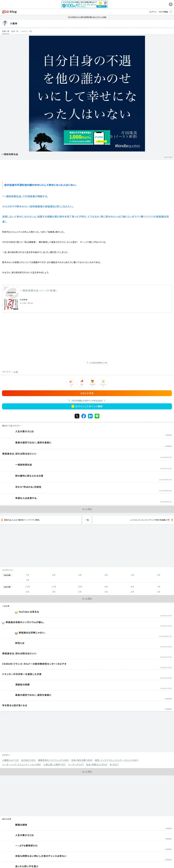This screenshot has height=868, width=174.
Task: Expand もっと見る under back numbers
Action: point(87,598)
